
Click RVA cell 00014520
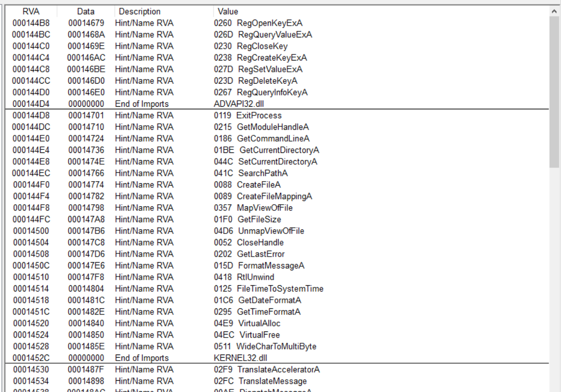pyautogui.click(x=31, y=323)
